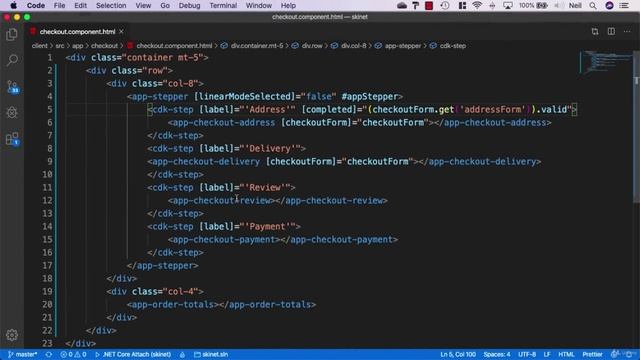The image size is (640, 360).
Task: Click the flame icon in status bar
Action: [182, 354]
